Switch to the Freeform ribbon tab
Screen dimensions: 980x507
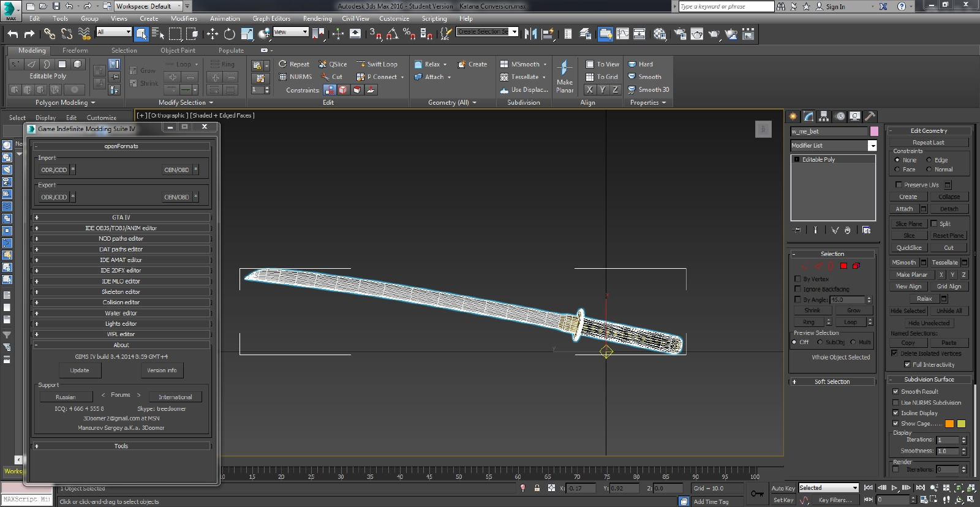75,50
